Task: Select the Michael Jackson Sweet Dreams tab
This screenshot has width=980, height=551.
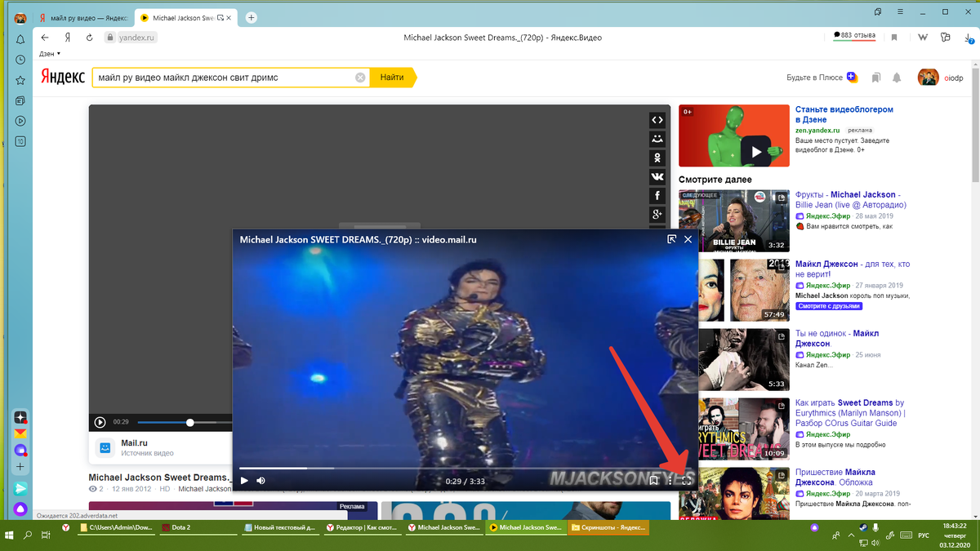Action: pos(188,17)
